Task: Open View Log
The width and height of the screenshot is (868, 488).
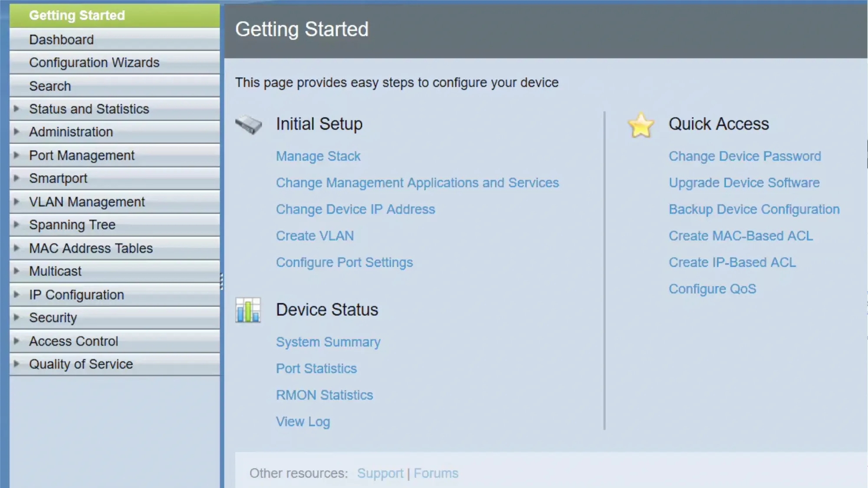Action: (x=303, y=421)
